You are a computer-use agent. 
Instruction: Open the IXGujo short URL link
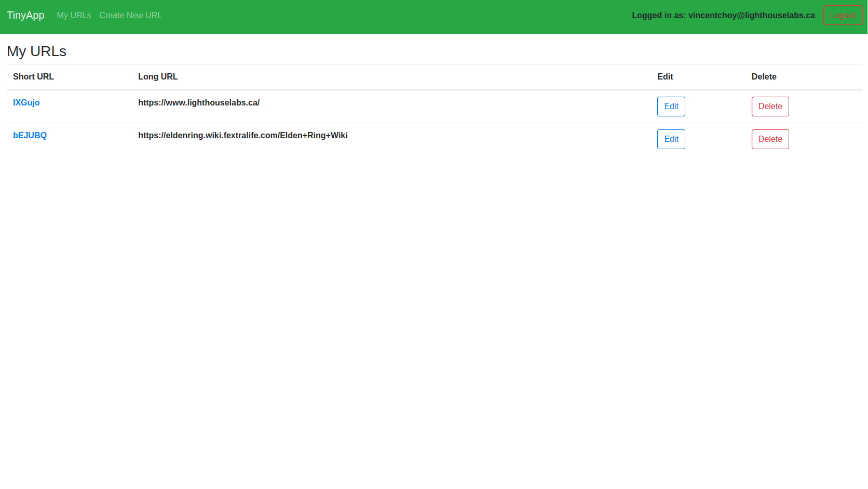(x=26, y=102)
